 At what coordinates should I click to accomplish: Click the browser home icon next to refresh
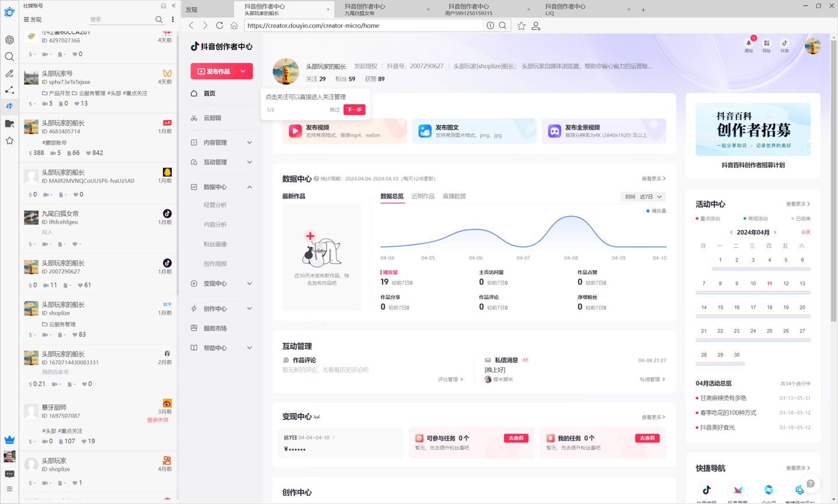pyautogui.click(x=234, y=26)
